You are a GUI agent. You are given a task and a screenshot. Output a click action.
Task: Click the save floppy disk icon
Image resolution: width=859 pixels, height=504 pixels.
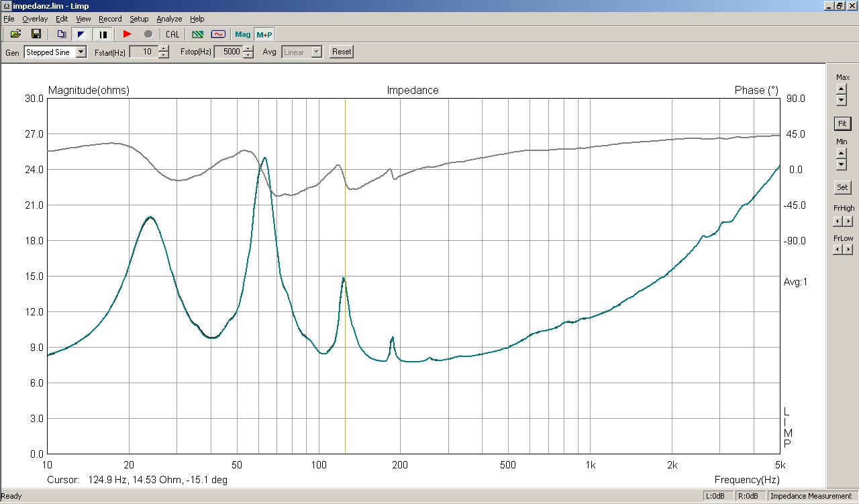tap(36, 34)
